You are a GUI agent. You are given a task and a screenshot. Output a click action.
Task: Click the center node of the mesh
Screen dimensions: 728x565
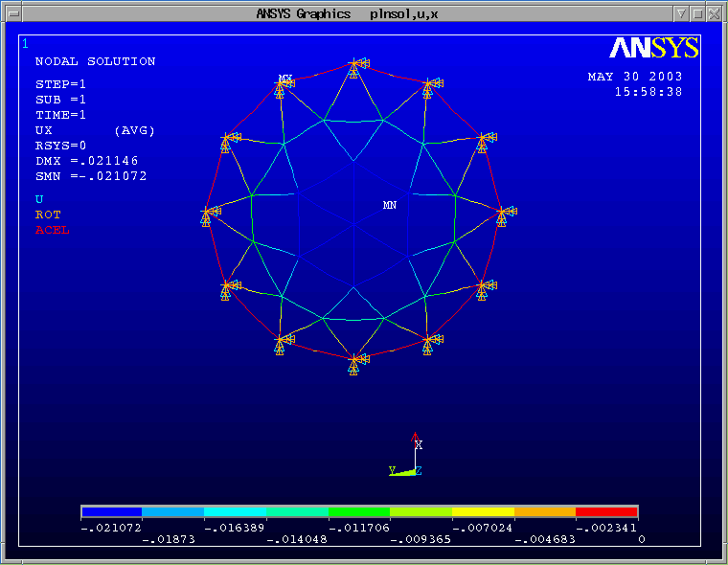click(353, 225)
